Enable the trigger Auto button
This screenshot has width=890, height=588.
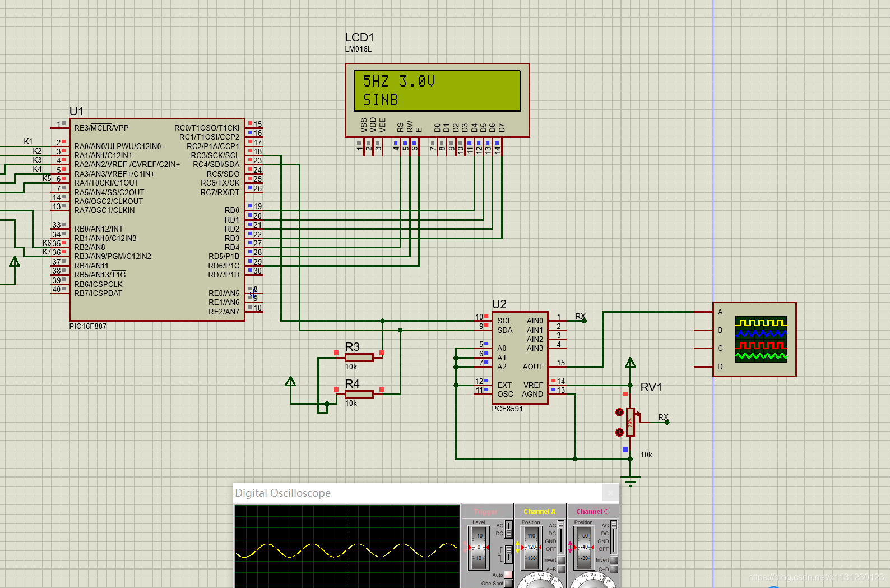pos(508,575)
